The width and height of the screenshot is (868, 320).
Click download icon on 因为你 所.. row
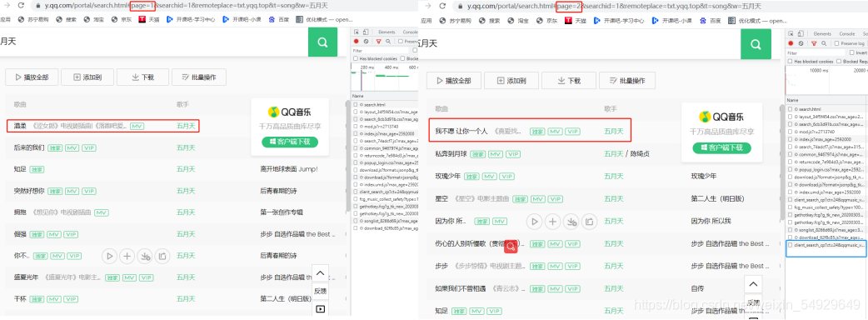571,222
